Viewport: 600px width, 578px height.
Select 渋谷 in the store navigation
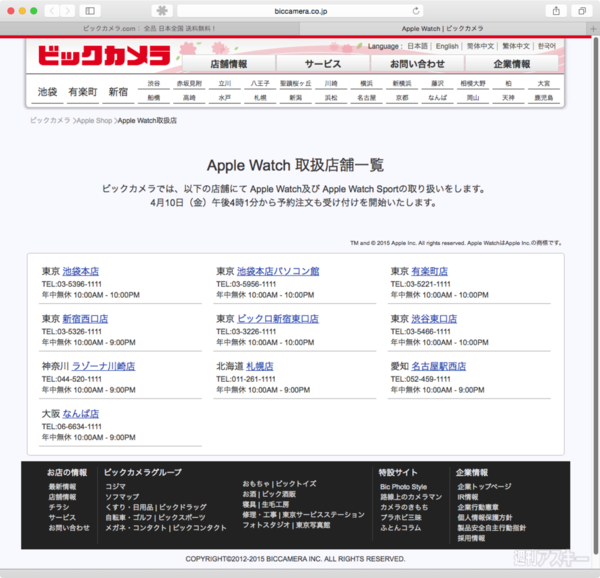pos(154,83)
